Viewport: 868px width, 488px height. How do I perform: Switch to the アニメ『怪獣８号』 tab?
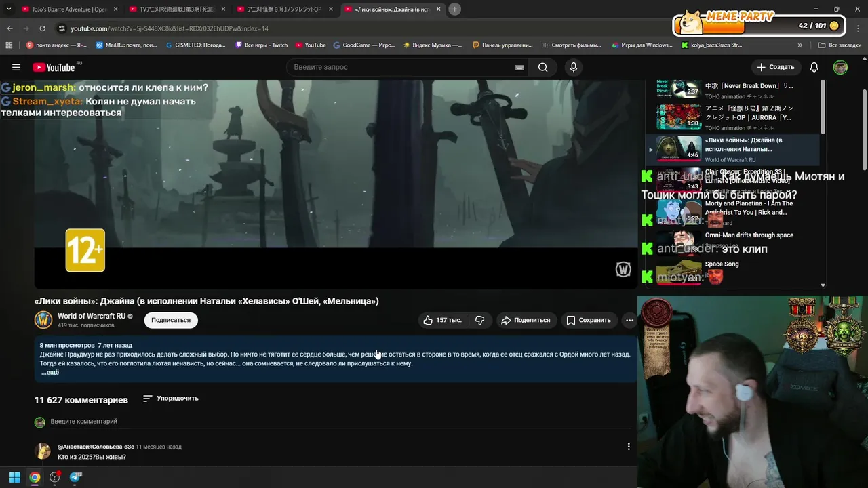(283, 9)
